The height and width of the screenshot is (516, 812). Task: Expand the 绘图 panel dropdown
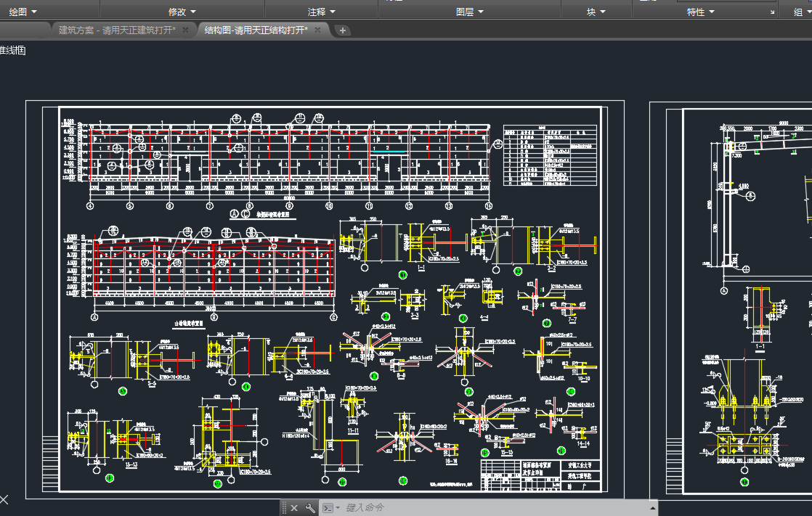[x=33, y=12]
